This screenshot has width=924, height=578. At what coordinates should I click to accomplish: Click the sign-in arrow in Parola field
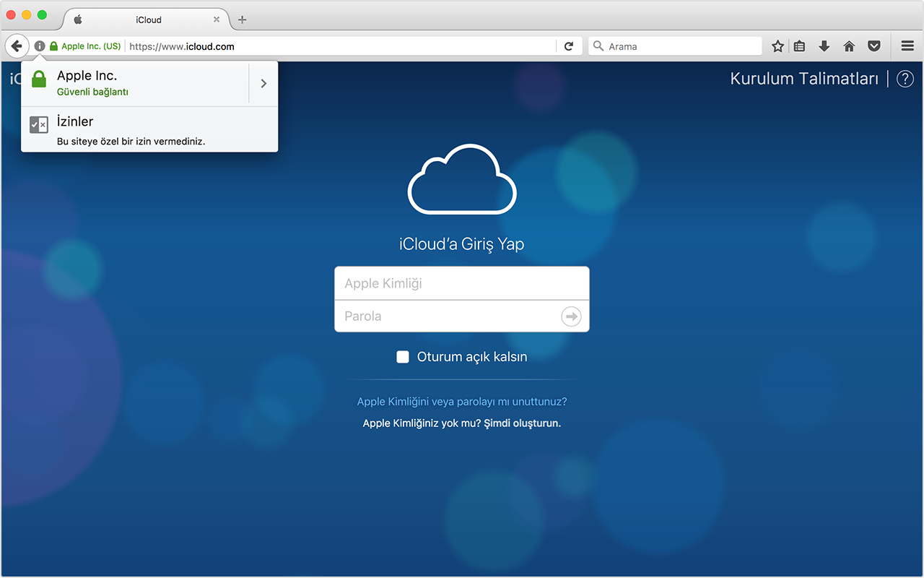pos(571,316)
